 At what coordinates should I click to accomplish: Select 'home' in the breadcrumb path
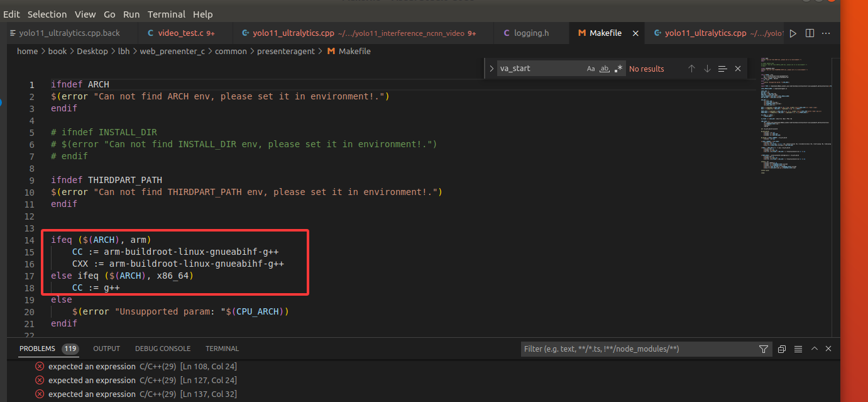coord(27,52)
